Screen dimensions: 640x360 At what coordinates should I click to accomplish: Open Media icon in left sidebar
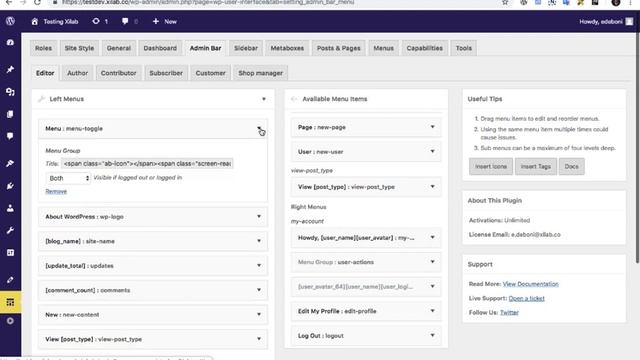coord(10,92)
